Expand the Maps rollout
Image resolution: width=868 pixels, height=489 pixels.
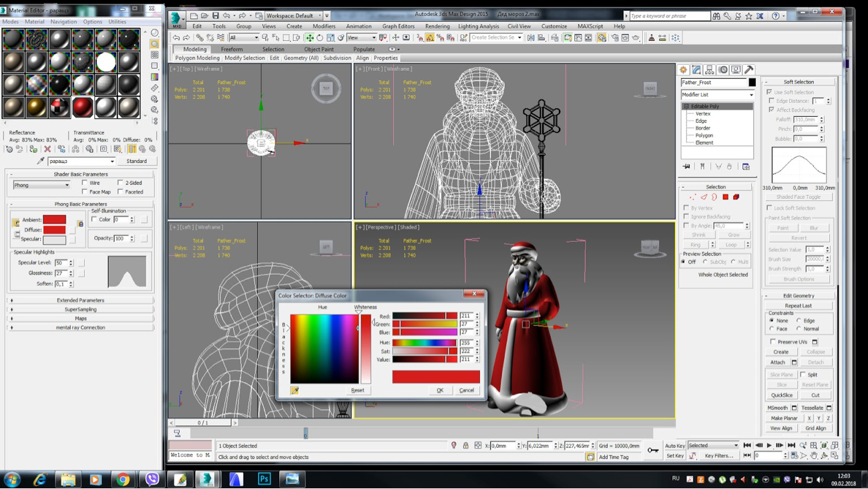81,318
